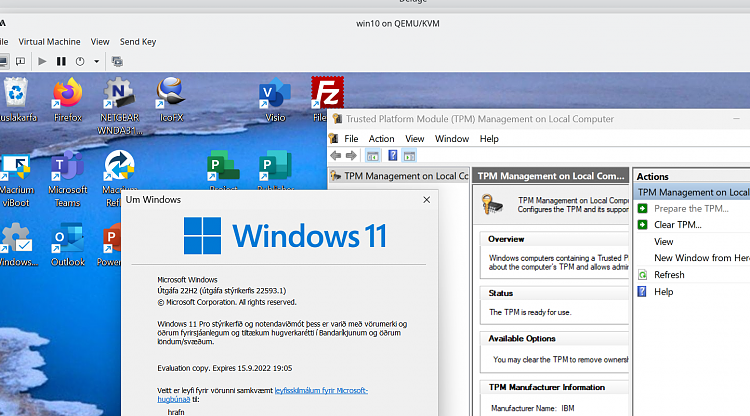
Task: Toggle the console tree pane toolbar icon
Action: (x=373, y=155)
